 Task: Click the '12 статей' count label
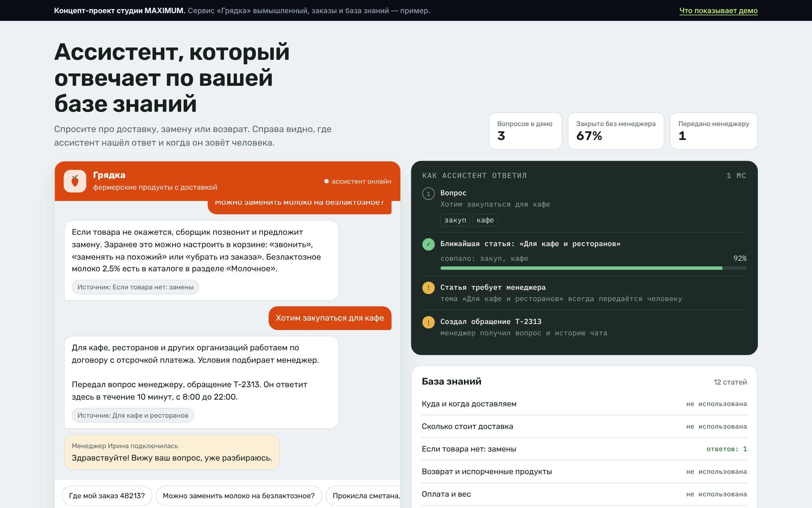pos(730,382)
